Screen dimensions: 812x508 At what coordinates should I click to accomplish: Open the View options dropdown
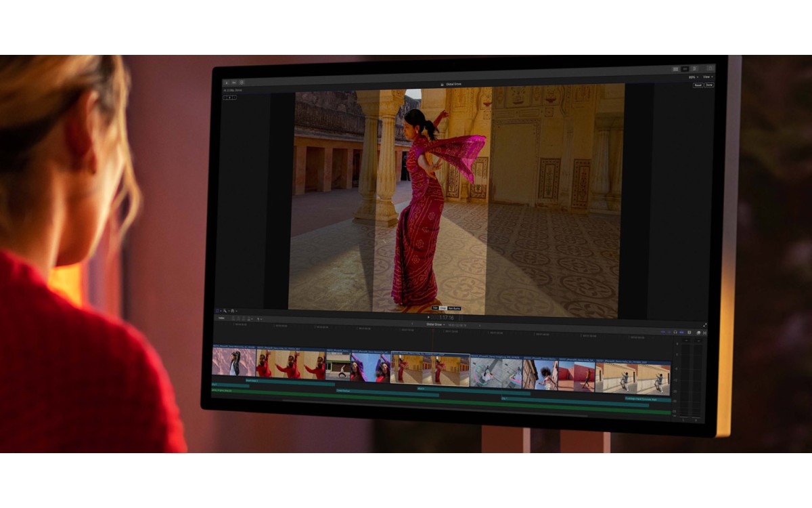(x=708, y=77)
